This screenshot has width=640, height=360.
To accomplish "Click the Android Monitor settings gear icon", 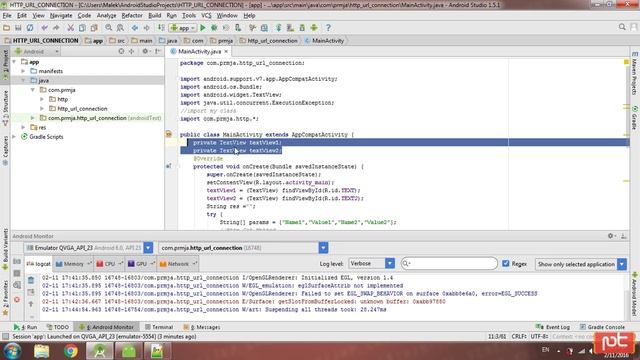I will pyautogui.click(x=611, y=236).
